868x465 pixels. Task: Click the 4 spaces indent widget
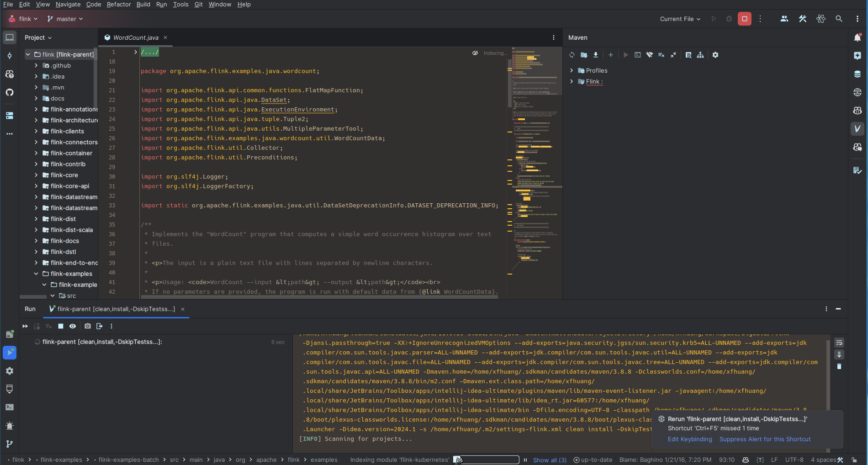[x=823, y=460]
